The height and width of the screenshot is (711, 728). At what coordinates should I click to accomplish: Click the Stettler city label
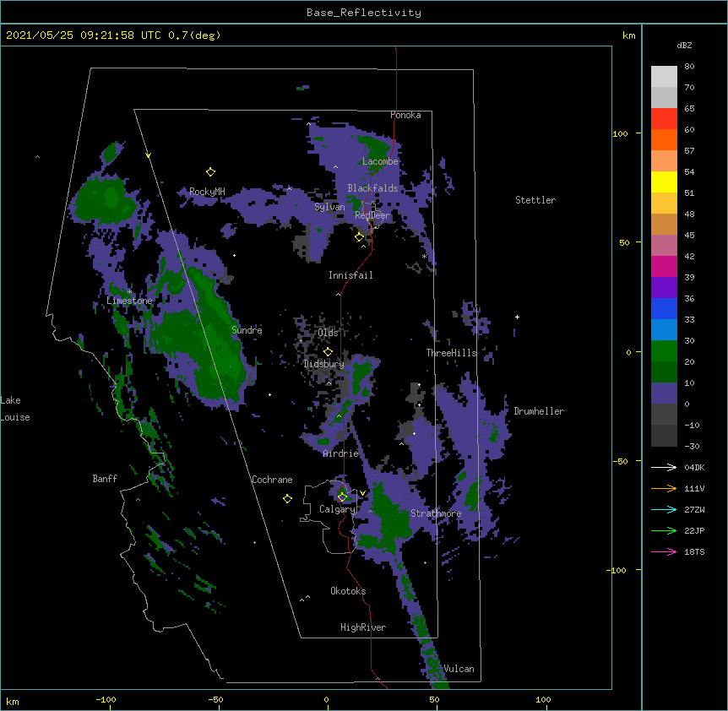[x=535, y=200]
